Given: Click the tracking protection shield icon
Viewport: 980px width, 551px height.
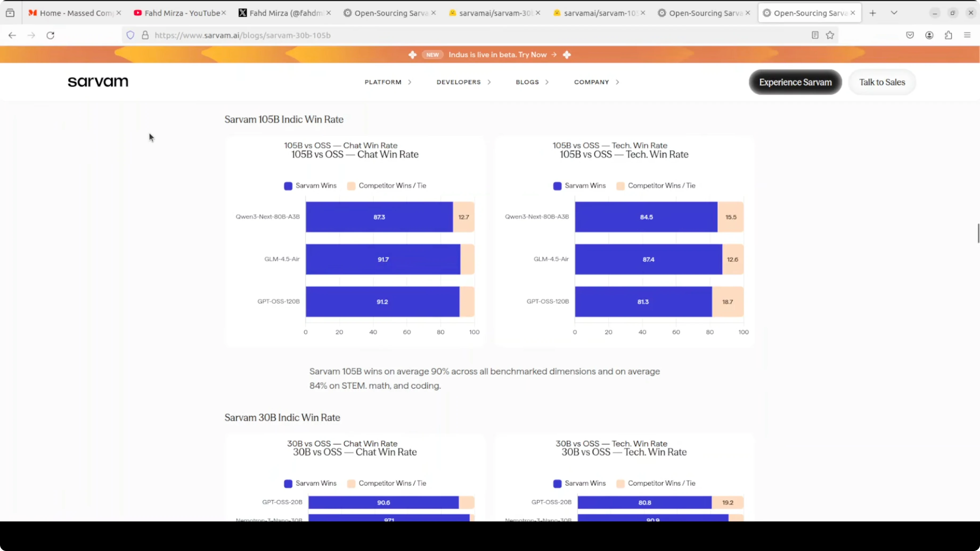Looking at the screenshot, I should pyautogui.click(x=130, y=35).
